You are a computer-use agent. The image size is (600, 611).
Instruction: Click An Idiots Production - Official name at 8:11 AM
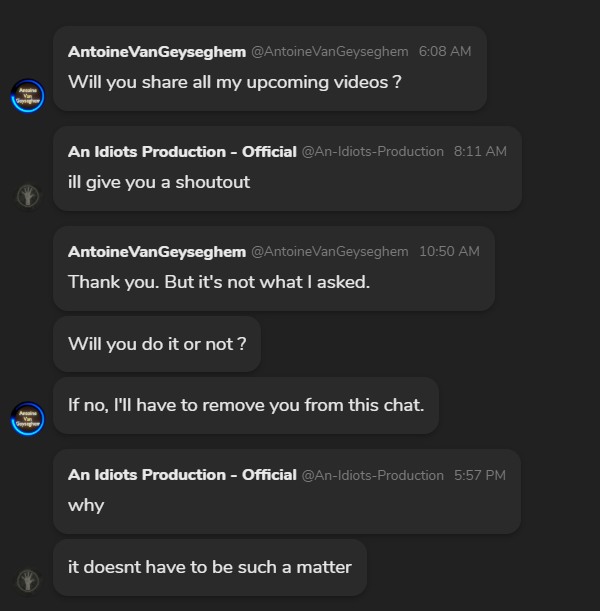[x=182, y=152]
